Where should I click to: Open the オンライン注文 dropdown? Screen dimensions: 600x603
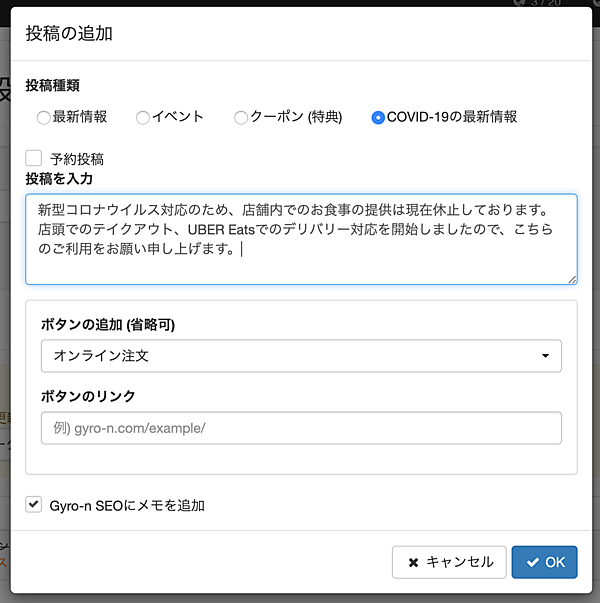[x=300, y=355]
